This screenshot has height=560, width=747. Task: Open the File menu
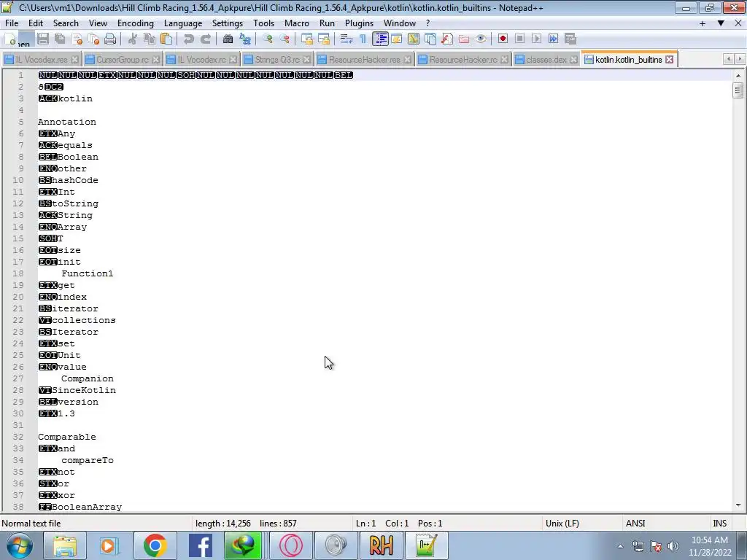point(12,23)
